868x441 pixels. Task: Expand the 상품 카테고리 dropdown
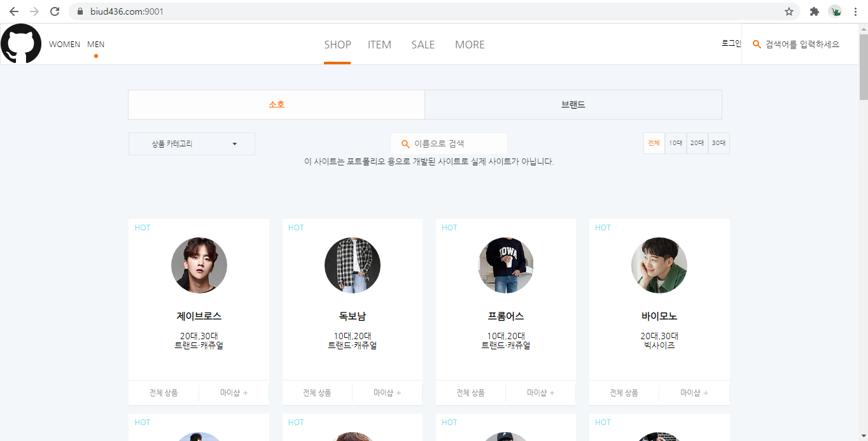coord(192,144)
